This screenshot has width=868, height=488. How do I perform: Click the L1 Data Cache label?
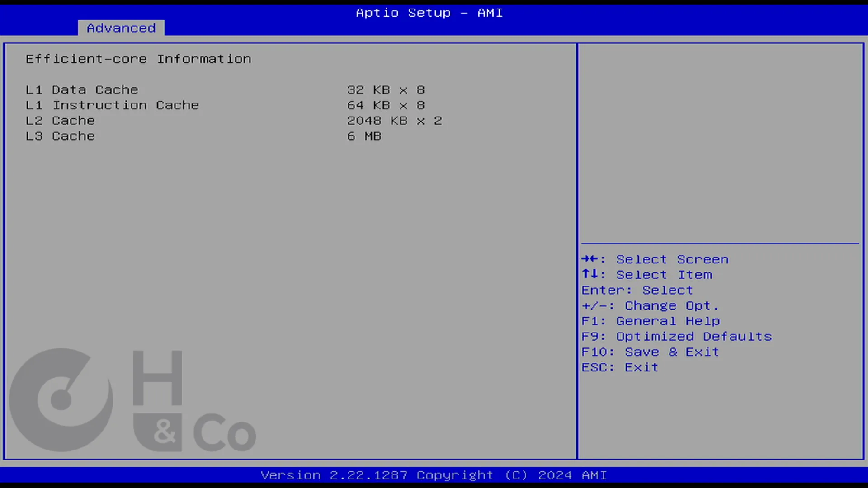pos(82,90)
